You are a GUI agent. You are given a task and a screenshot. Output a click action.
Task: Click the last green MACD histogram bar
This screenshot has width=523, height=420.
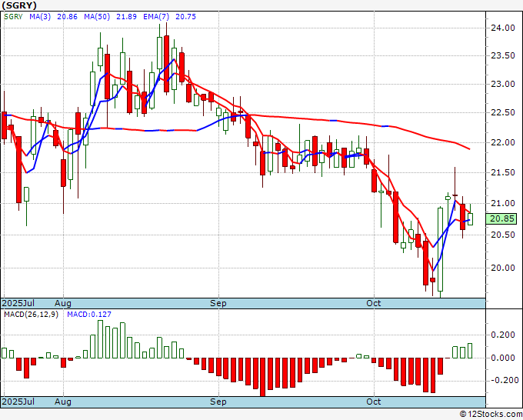[470, 351]
